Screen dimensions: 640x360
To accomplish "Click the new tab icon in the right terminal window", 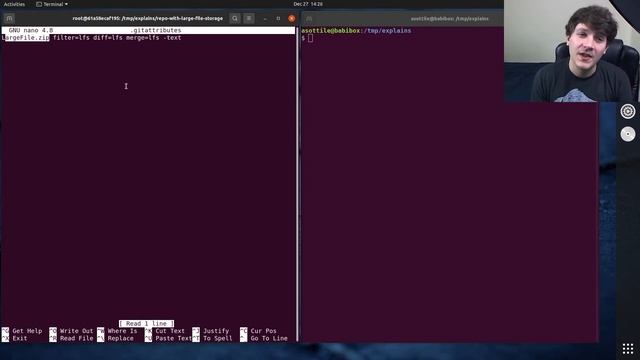I will click(x=309, y=18).
